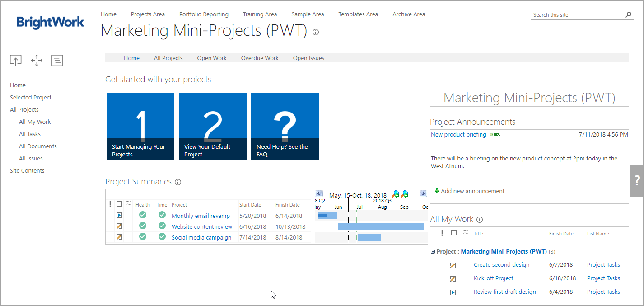Image resolution: width=644 pixels, height=306 pixels.
Task: Click the BrightWork logo
Action: pos(50,22)
